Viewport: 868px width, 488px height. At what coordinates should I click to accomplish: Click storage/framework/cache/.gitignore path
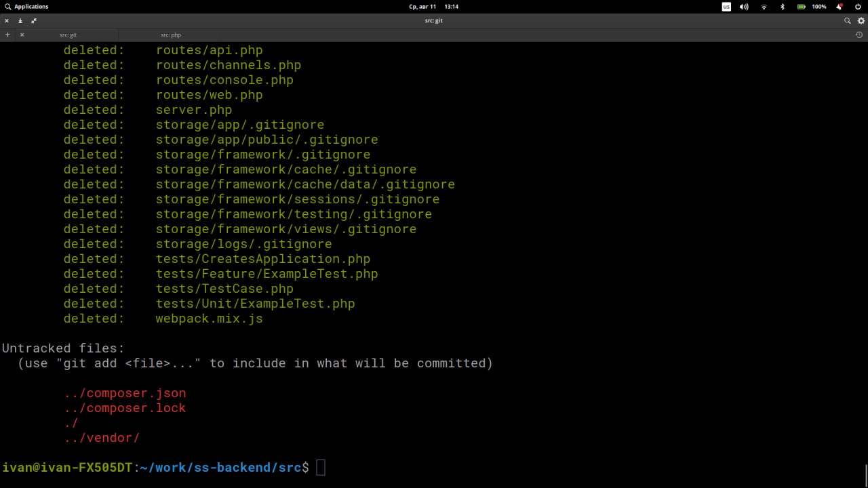click(286, 169)
